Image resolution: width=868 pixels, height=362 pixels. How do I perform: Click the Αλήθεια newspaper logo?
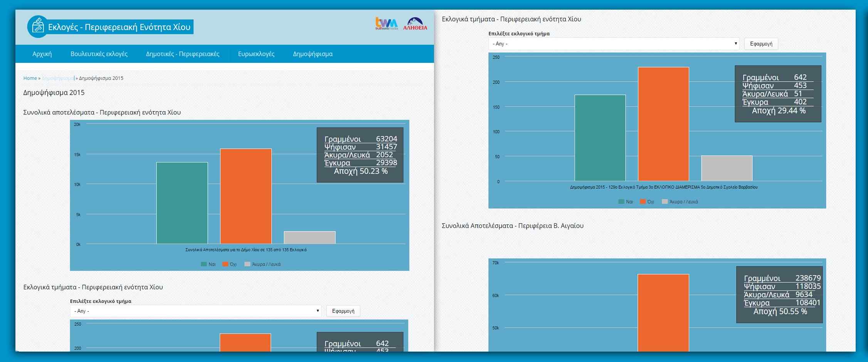click(415, 24)
